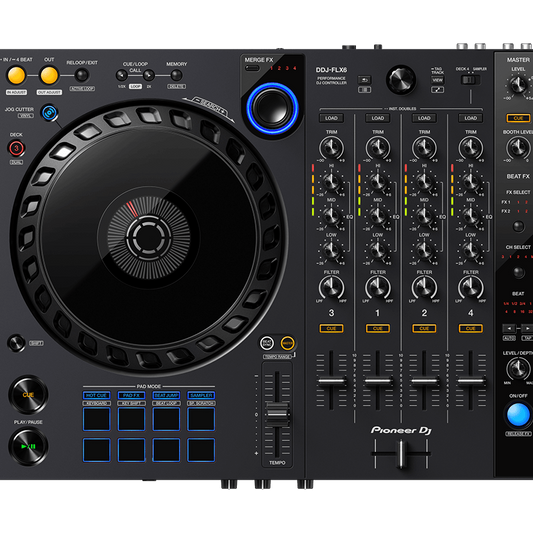Trigger the upper pad under the BEAT LOOP label

pyautogui.click(x=166, y=419)
